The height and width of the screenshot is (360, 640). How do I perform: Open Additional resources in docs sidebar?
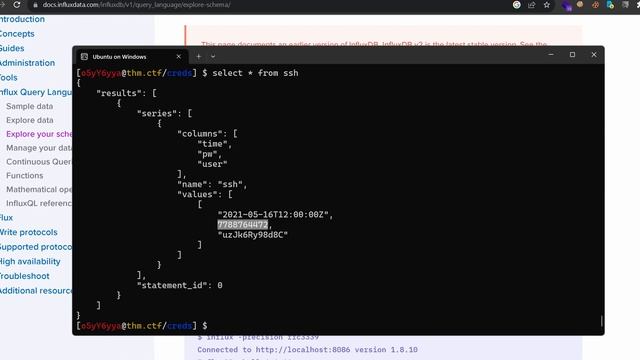coord(36,291)
